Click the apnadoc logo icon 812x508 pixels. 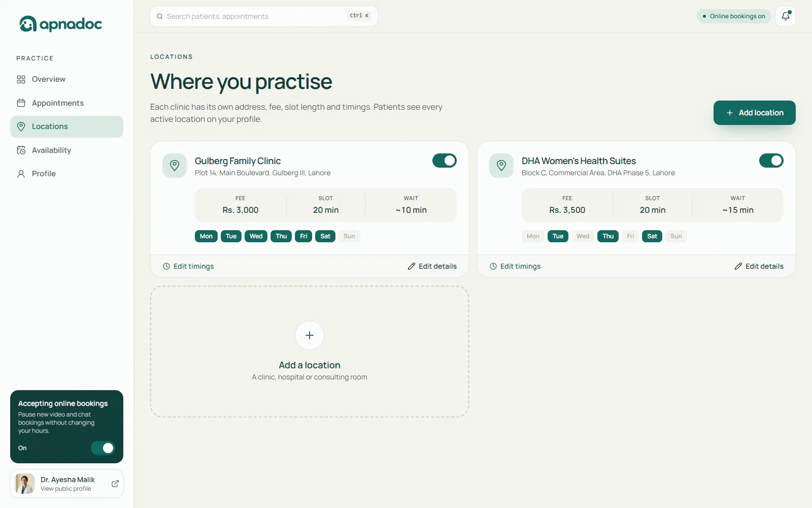click(x=28, y=24)
